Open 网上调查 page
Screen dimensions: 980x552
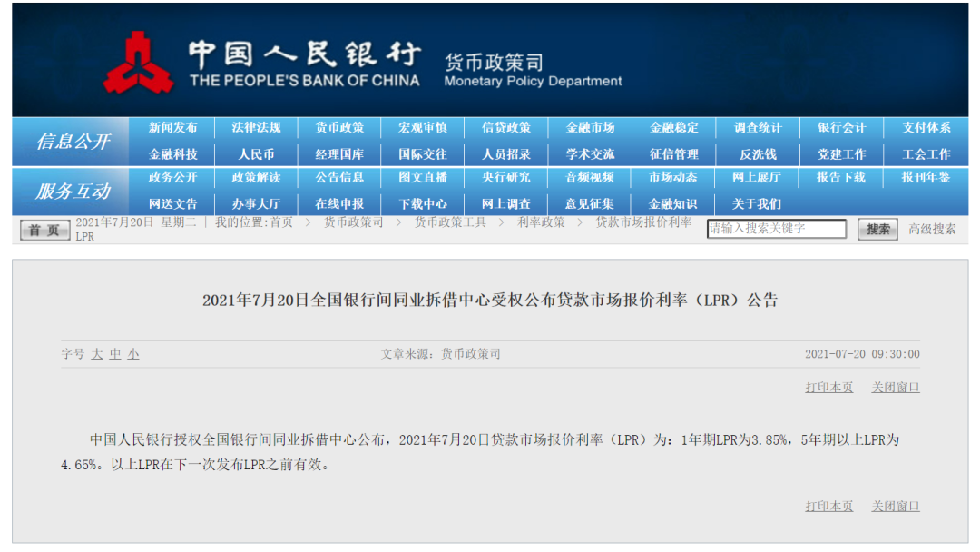(506, 204)
